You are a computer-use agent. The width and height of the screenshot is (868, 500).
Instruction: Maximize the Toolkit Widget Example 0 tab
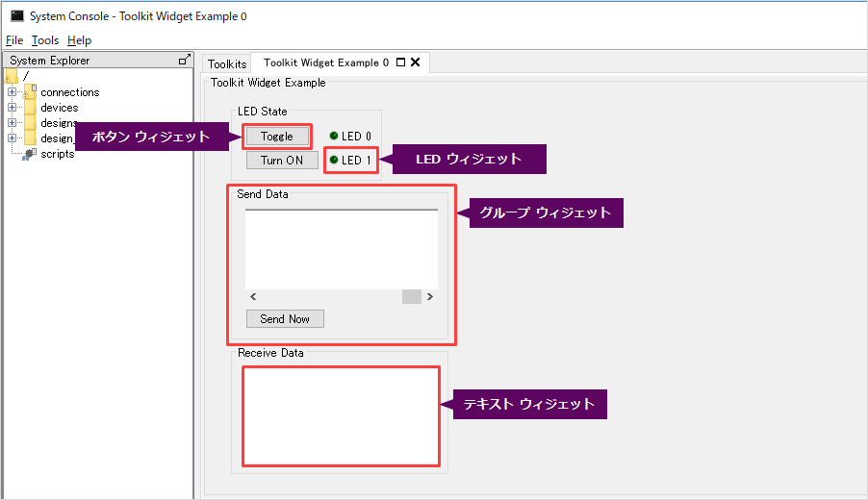click(x=400, y=62)
